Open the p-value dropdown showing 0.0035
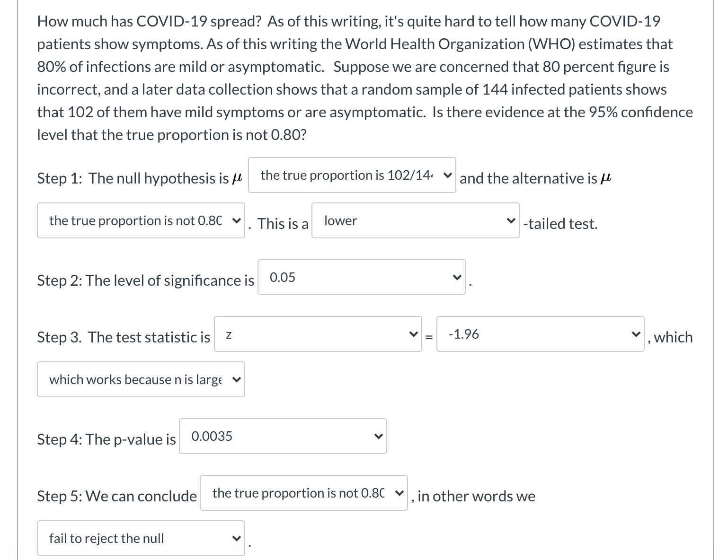This screenshot has width=728, height=560. [282, 436]
